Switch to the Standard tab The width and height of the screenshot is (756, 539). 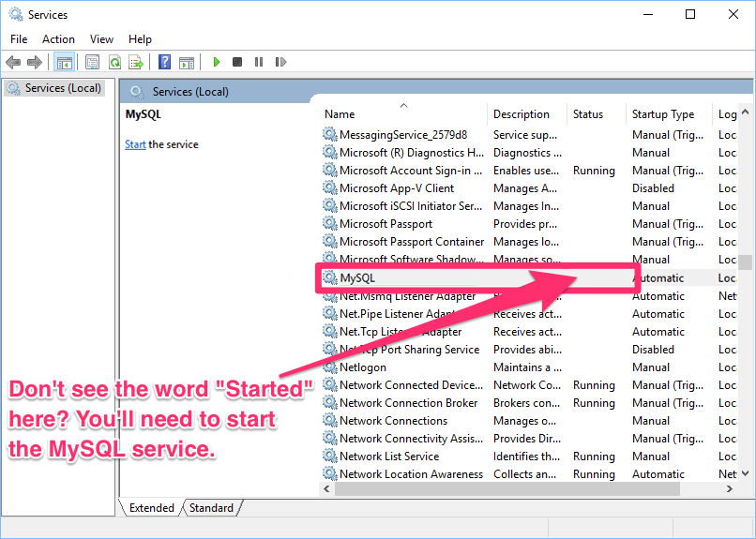pos(211,508)
